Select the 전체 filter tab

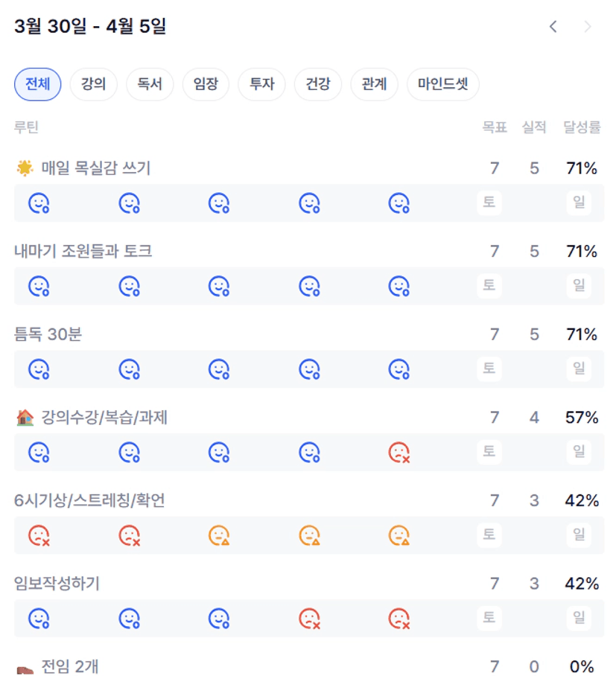37,84
